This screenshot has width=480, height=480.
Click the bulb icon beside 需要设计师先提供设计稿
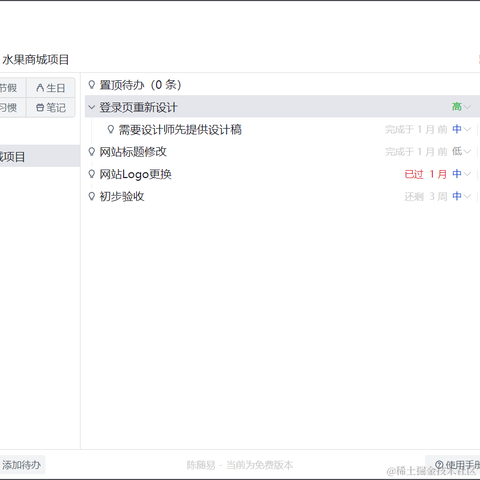click(x=111, y=129)
